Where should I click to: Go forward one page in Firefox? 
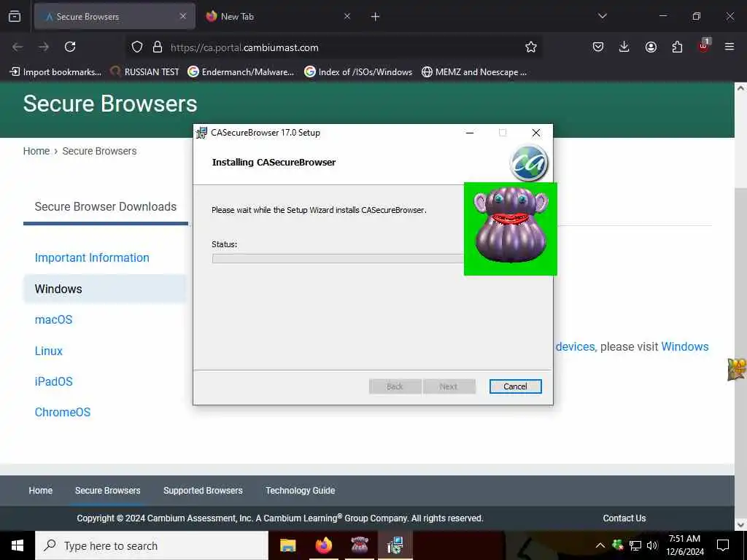point(44,47)
